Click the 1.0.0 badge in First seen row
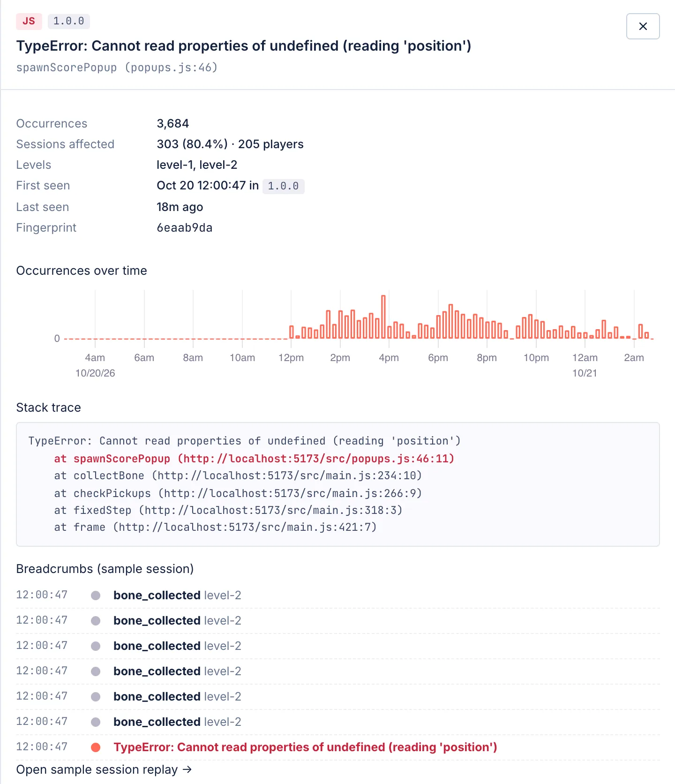 283,186
